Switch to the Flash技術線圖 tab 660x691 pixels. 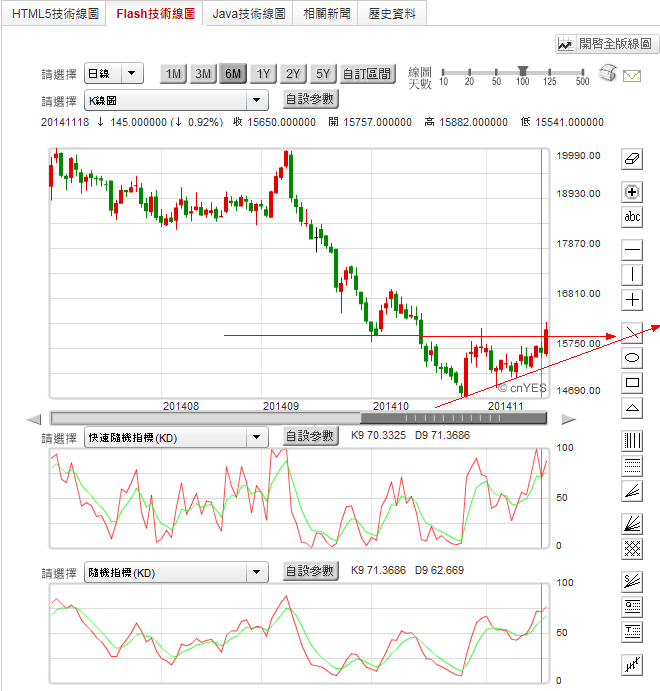pos(156,14)
